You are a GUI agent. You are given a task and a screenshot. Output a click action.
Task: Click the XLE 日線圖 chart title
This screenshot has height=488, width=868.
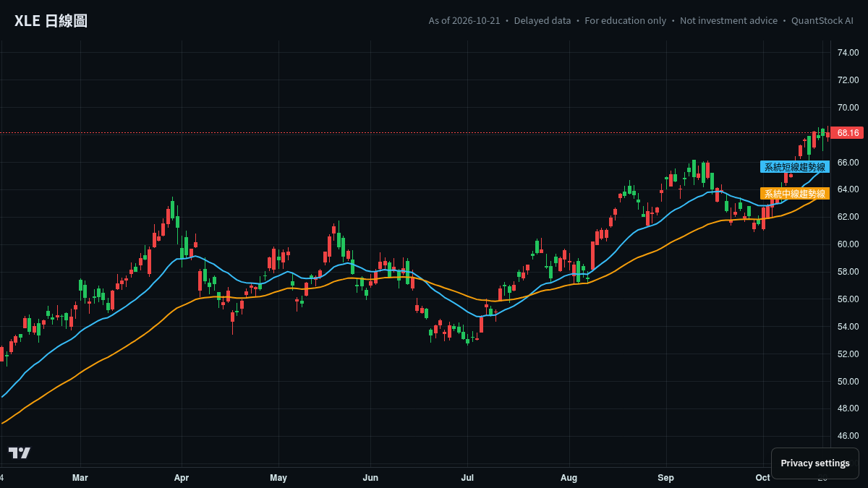pyautogui.click(x=51, y=21)
